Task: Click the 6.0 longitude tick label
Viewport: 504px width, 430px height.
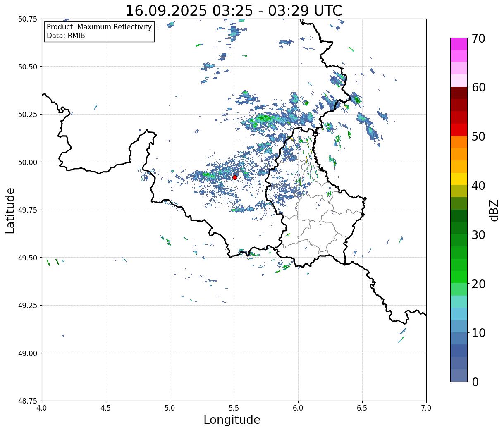Action: click(x=298, y=408)
